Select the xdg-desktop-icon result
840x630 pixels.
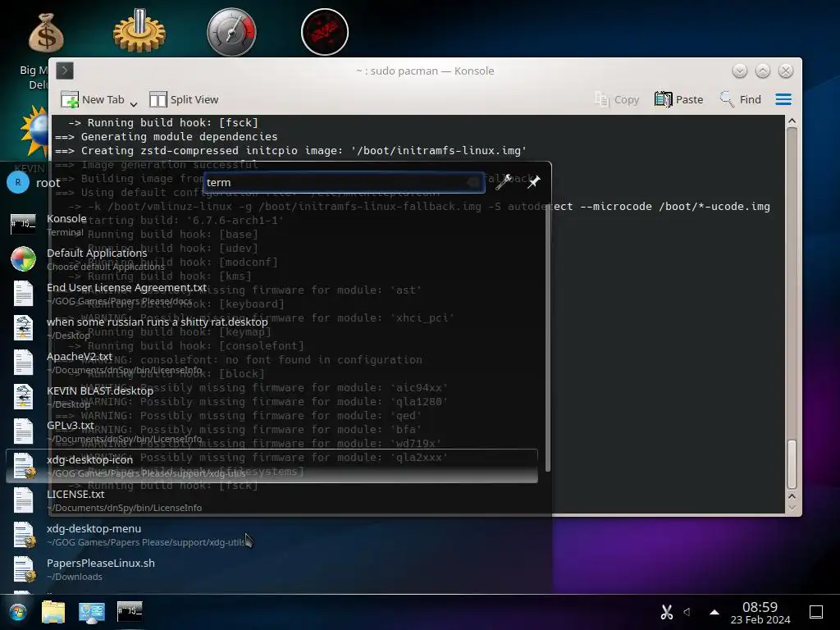coord(272,466)
